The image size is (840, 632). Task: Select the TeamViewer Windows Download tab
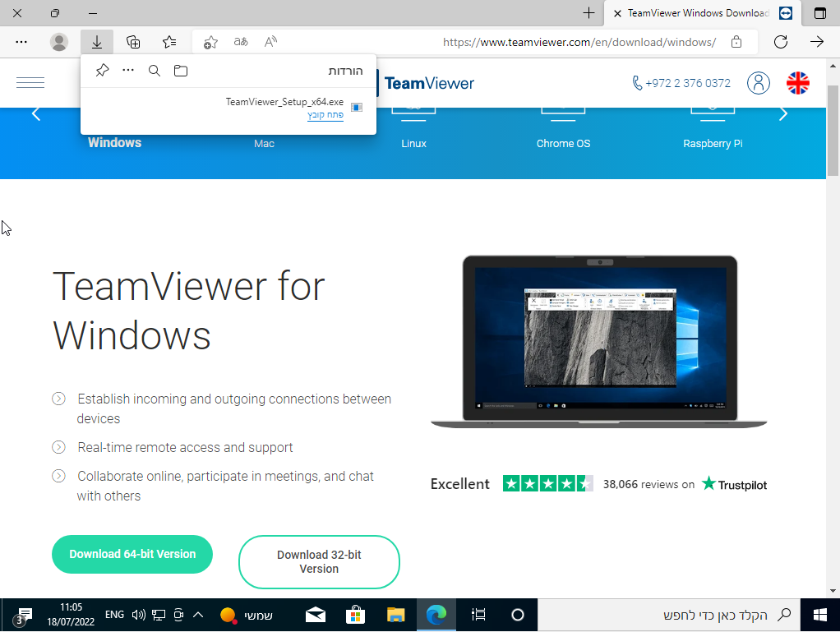(x=702, y=13)
